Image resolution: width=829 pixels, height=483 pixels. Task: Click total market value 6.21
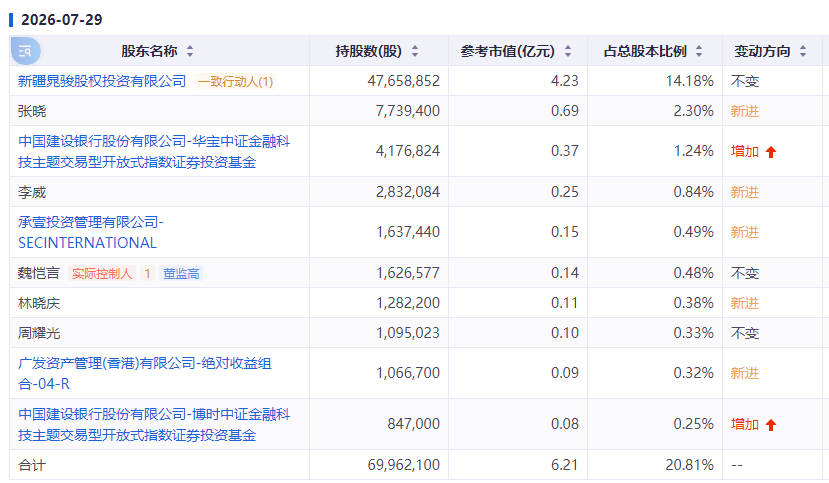point(565,465)
